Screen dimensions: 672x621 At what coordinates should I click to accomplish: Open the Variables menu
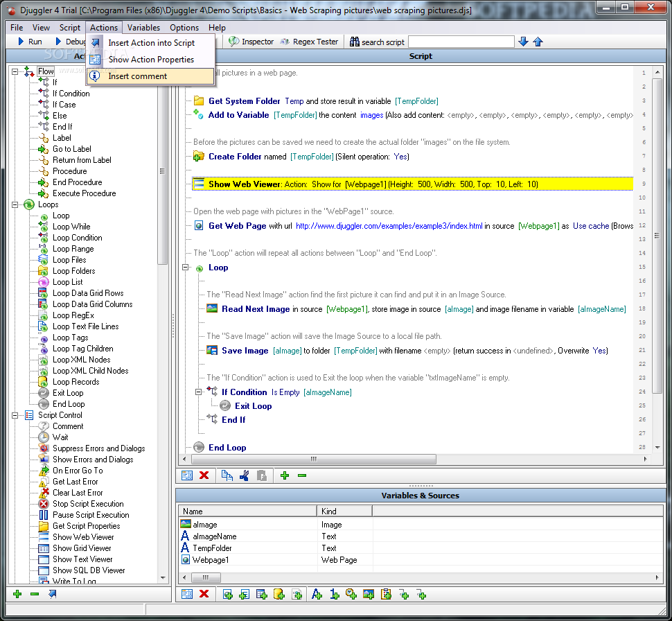pos(143,28)
